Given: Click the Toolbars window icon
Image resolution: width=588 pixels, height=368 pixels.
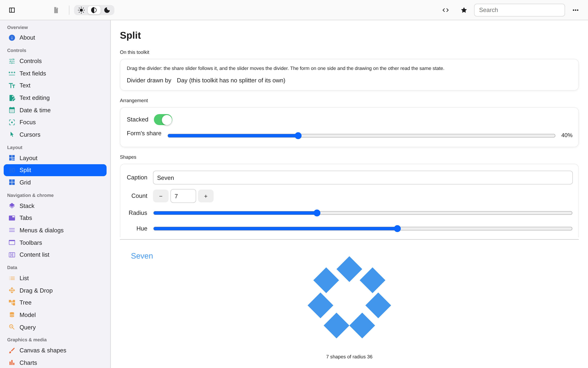Looking at the screenshot, I should [x=12, y=242].
